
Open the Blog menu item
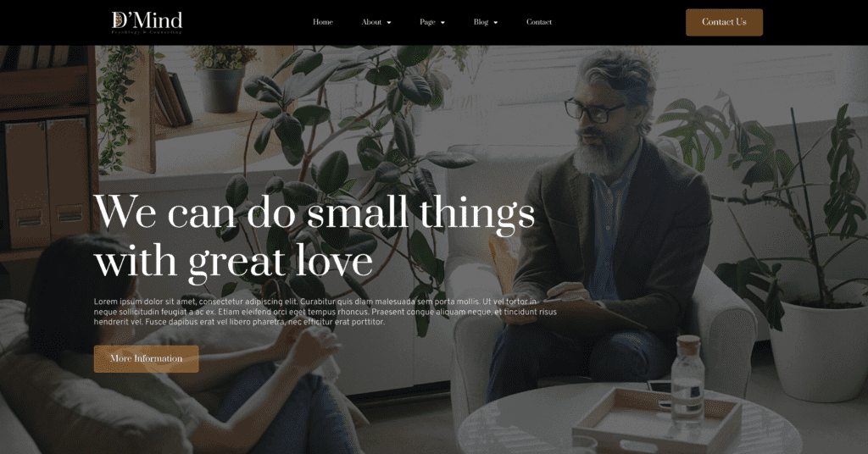point(481,22)
